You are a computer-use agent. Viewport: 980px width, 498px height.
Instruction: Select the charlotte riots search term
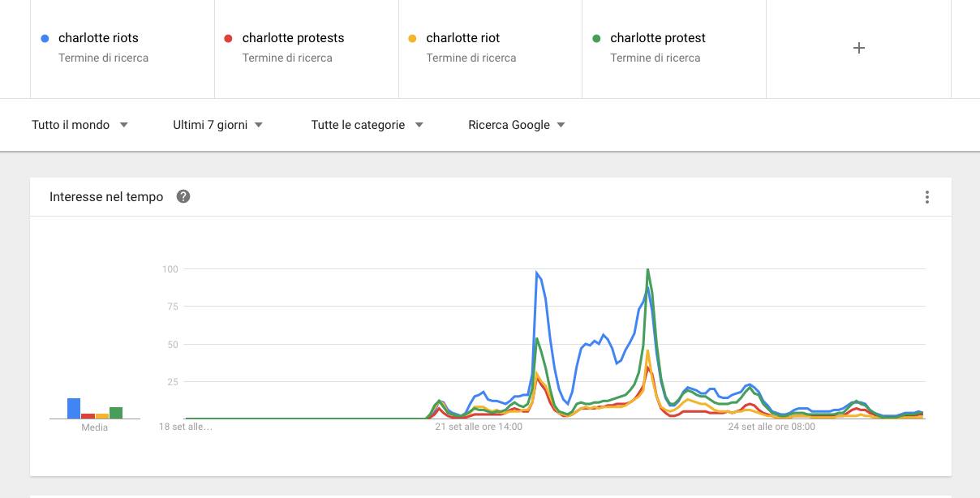point(98,38)
